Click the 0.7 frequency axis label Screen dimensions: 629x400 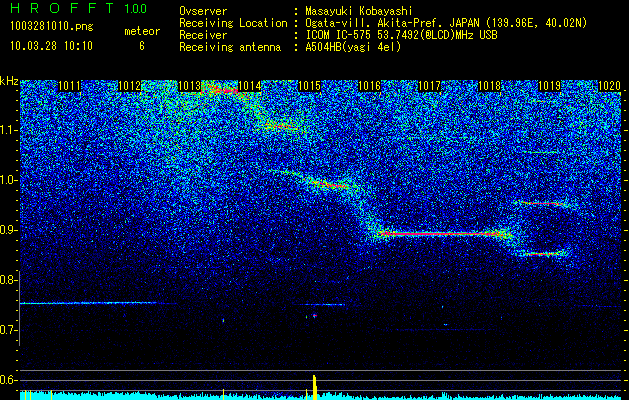9,330
